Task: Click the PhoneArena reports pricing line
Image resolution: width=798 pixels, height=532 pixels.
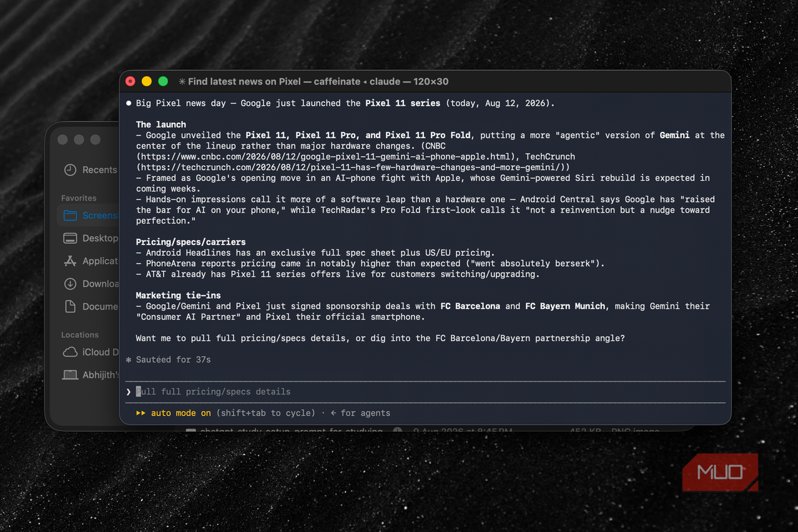Action: [x=370, y=263]
